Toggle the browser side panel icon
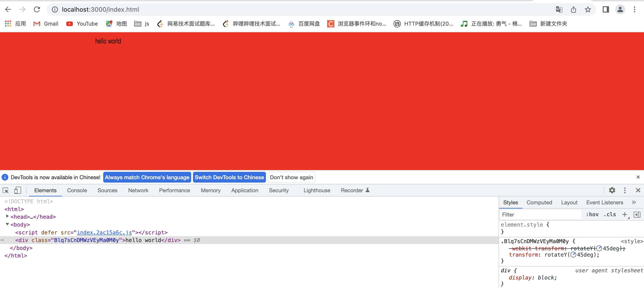 click(x=605, y=9)
